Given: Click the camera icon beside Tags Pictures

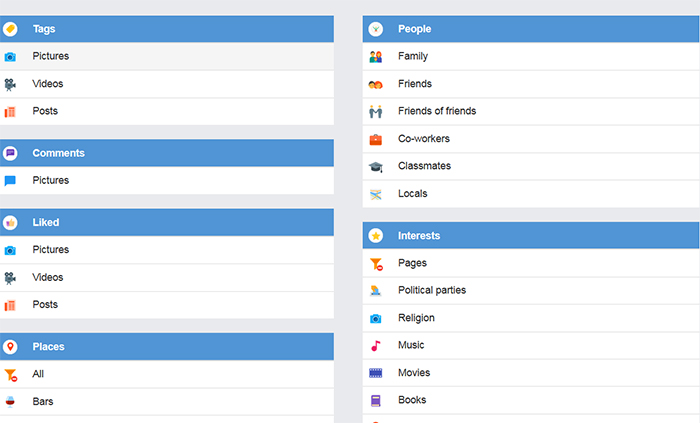Looking at the screenshot, I should [x=10, y=57].
